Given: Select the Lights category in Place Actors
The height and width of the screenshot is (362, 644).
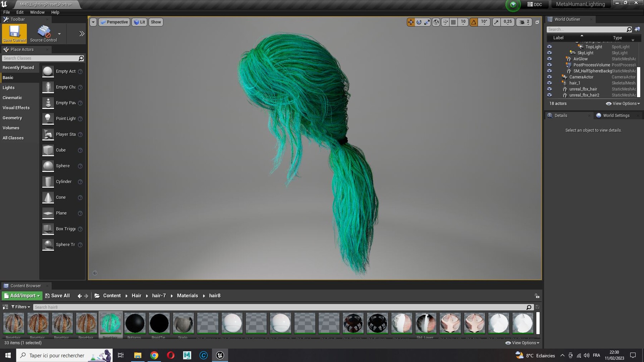Looking at the screenshot, I should tap(9, 88).
